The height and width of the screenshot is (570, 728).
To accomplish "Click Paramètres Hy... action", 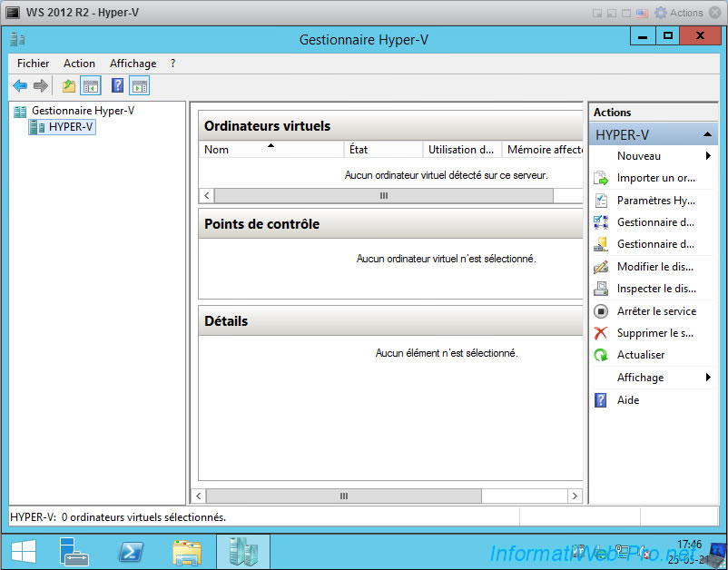I will coord(655,201).
